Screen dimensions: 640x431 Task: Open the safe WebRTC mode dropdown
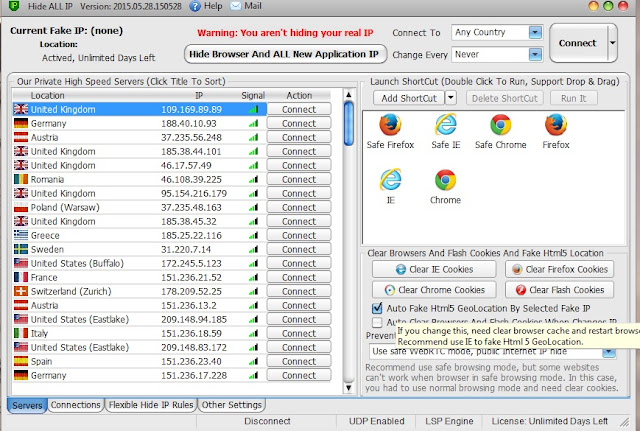pos(609,352)
